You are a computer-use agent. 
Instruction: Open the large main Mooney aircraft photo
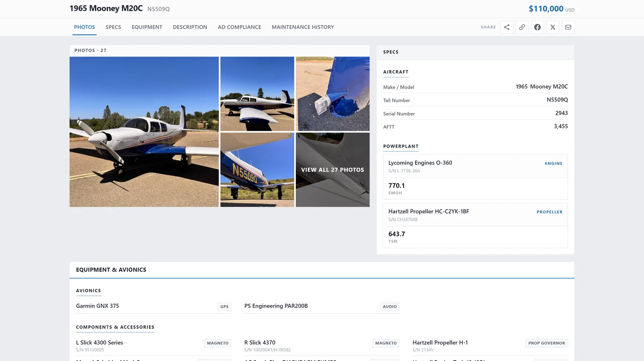click(144, 132)
